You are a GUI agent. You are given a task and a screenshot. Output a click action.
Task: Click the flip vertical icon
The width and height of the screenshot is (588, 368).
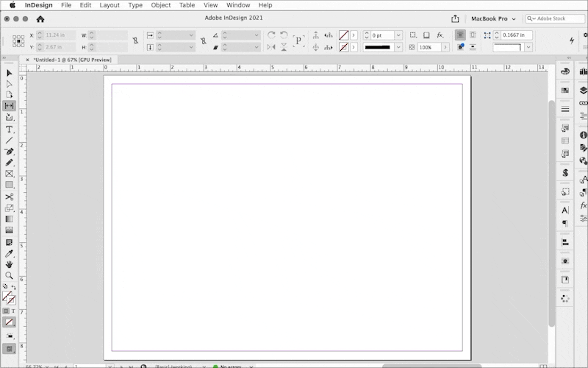tap(284, 47)
